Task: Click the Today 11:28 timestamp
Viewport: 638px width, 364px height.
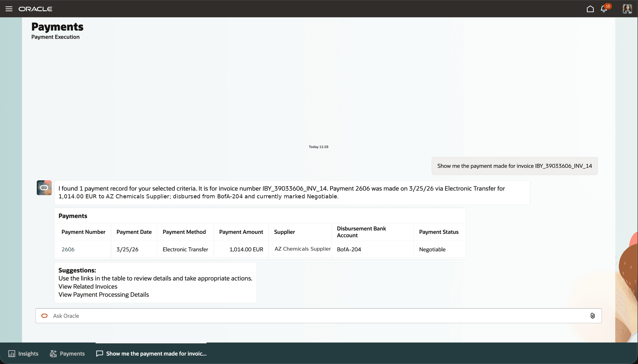Action: point(318,147)
